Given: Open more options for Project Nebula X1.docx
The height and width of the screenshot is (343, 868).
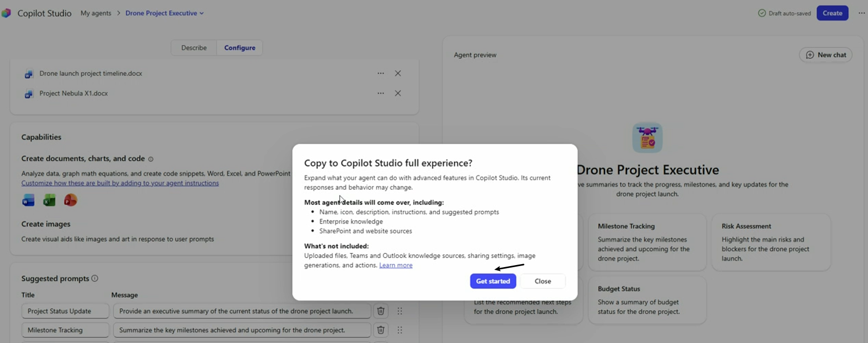Looking at the screenshot, I should pyautogui.click(x=381, y=93).
